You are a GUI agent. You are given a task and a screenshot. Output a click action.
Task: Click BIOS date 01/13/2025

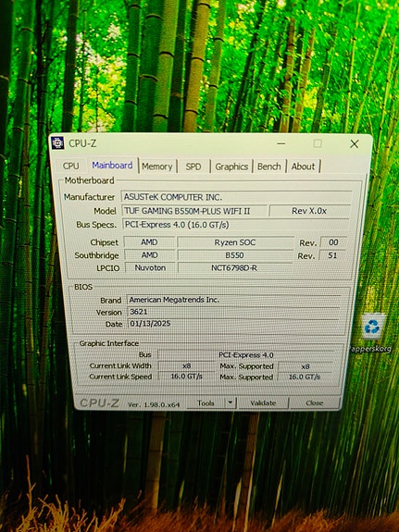point(234,323)
